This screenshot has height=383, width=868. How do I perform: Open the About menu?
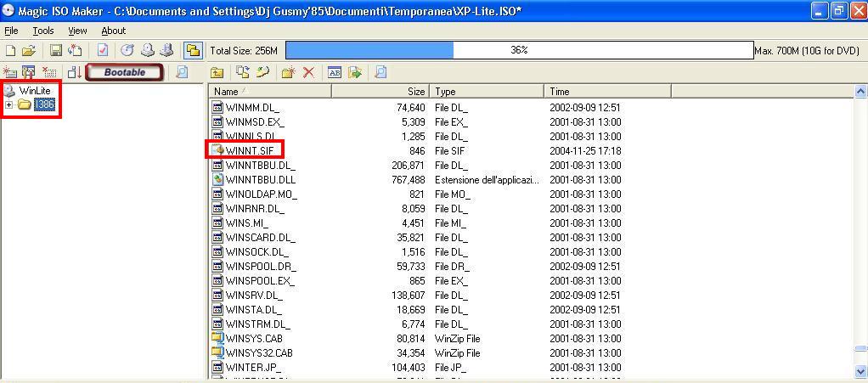click(x=114, y=31)
